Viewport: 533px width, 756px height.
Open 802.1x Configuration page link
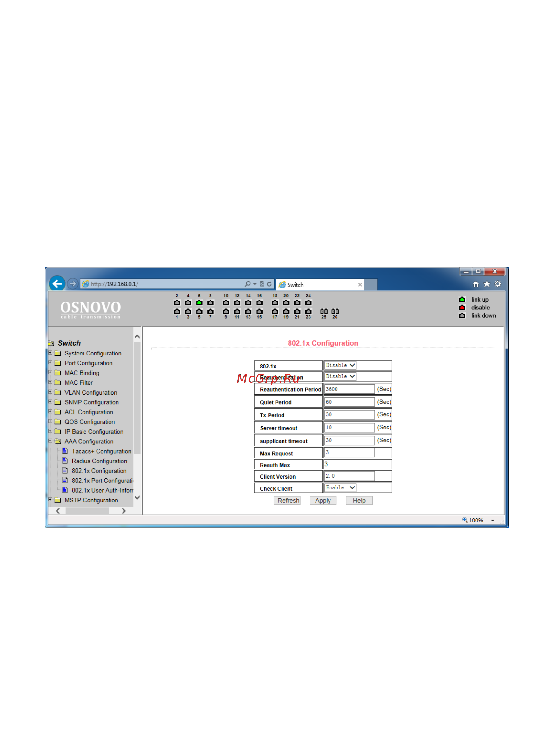[99, 471]
